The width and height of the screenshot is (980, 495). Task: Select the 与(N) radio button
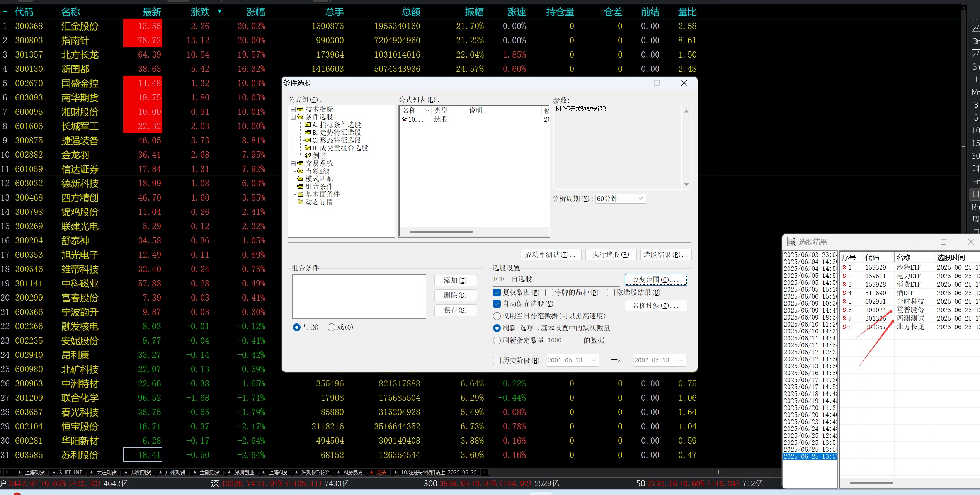[x=296, y=327]
